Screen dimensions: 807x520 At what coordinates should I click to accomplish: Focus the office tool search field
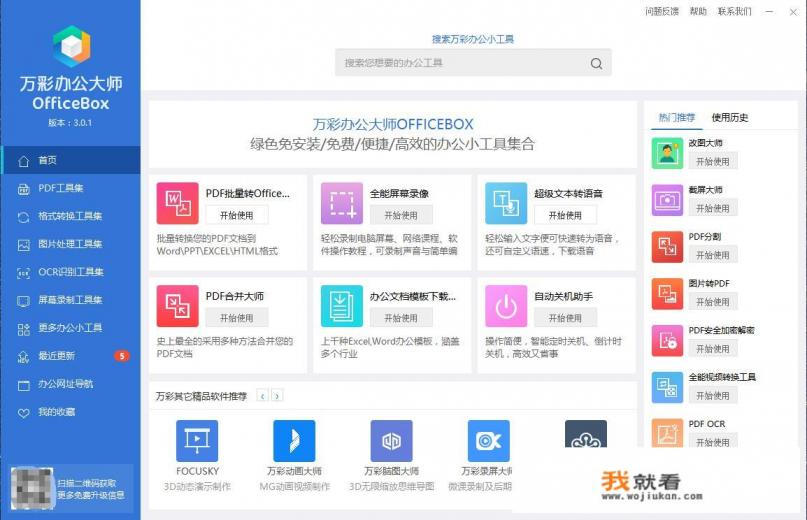473,63
